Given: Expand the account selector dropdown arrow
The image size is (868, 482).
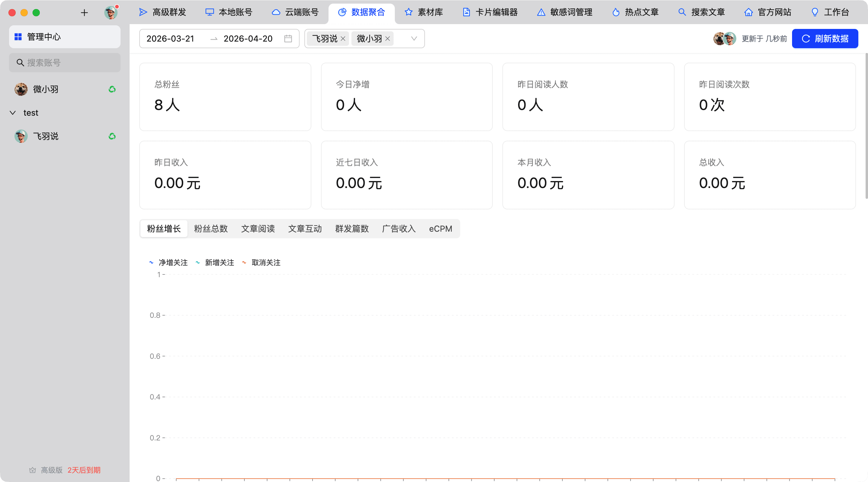Looking at the screenshot, I should click(x=414, y=39).
